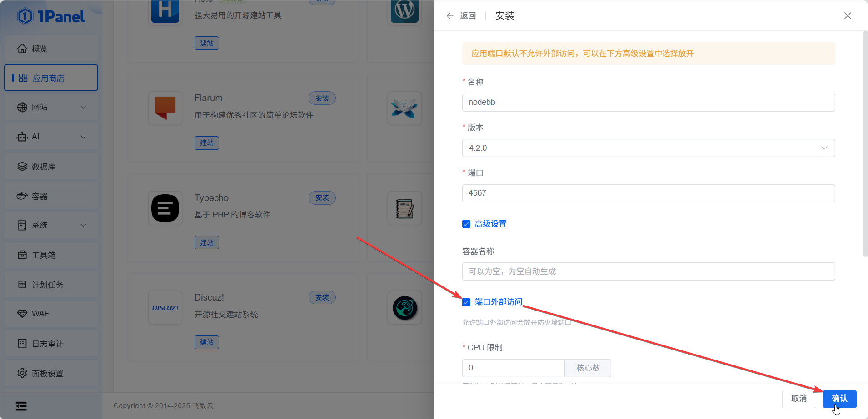Click the Flarum app icon
Screen dimensions: 868x419
165,108
